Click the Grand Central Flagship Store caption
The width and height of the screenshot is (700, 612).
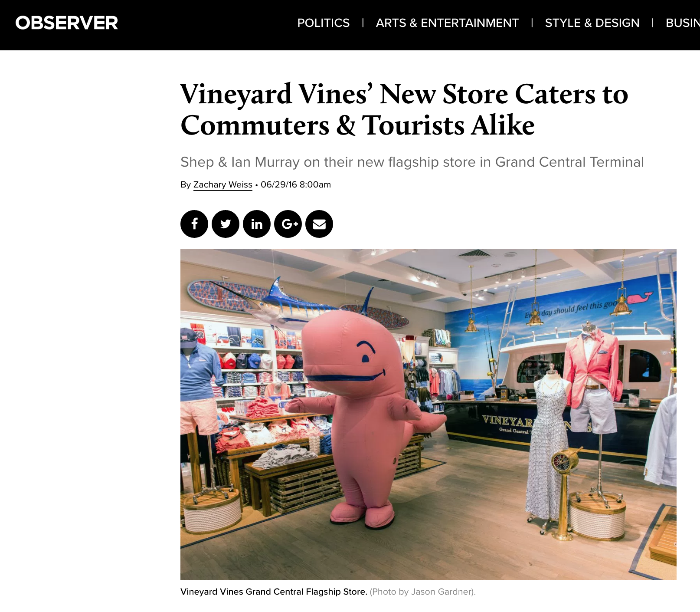point(274,592)
